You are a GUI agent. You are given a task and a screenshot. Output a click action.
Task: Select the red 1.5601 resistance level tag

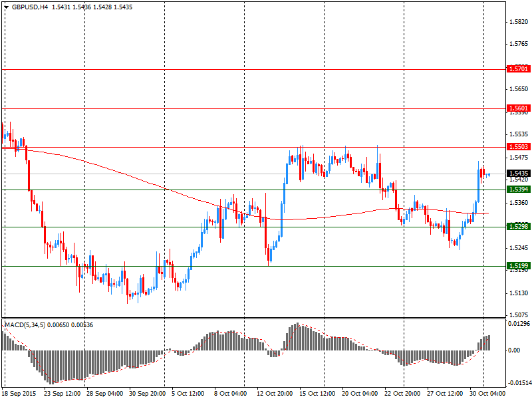tap(519, 108)
